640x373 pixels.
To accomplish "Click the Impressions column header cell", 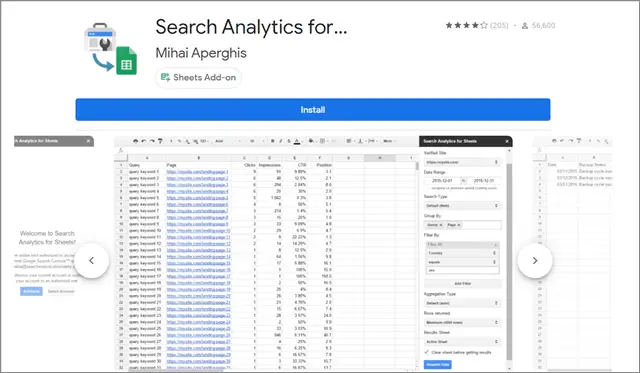I will click(x=269, y=165).
